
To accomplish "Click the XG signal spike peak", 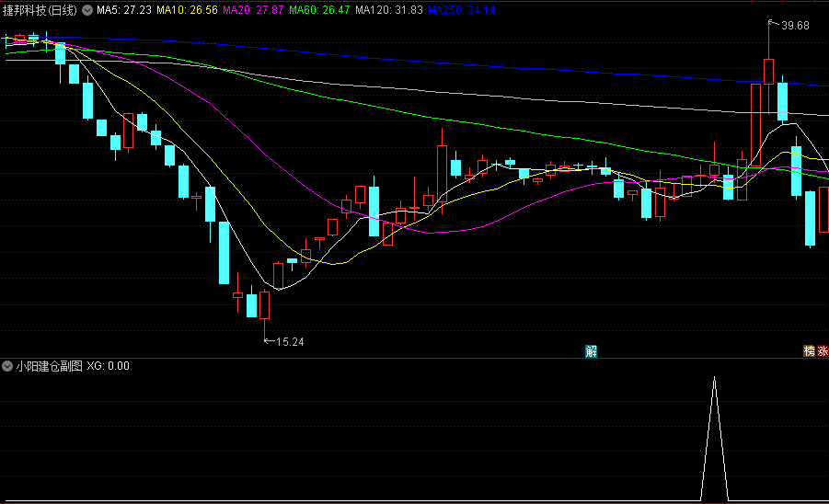I will [714, 378].
